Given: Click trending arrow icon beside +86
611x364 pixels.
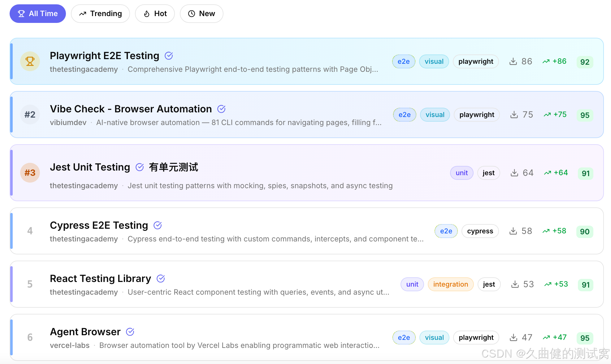Looking at the screenshot, I should [x=546, y=61].
